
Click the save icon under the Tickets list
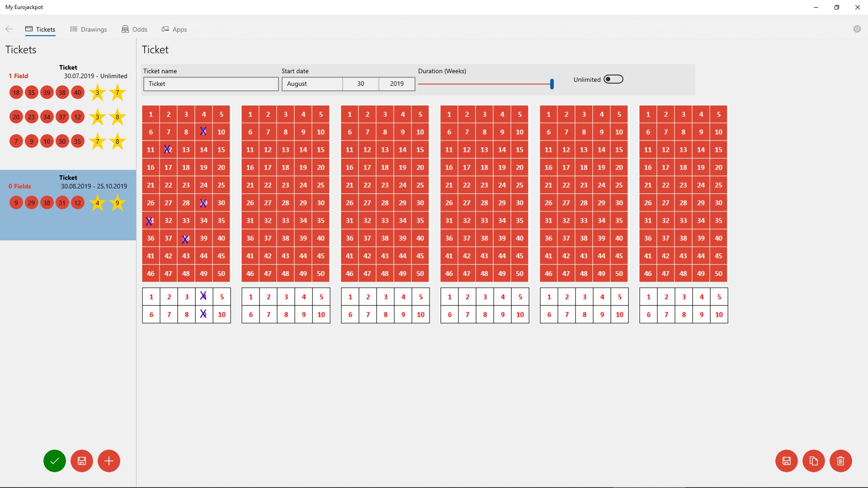[x=82, y=461]
